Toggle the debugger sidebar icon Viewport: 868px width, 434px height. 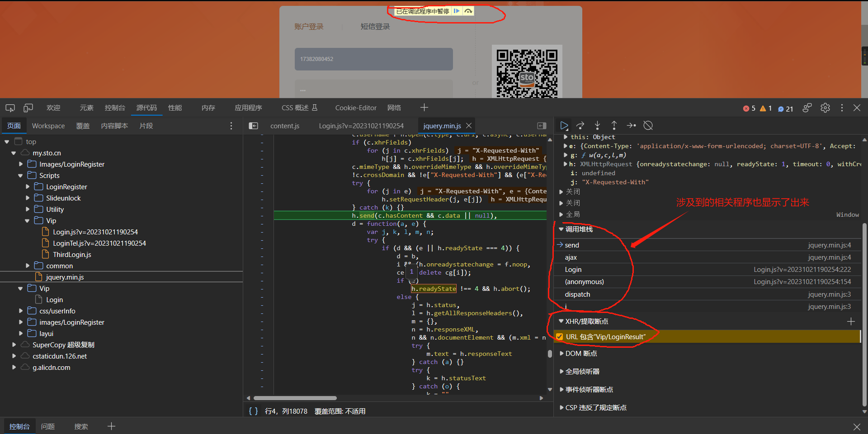point(542,126)
